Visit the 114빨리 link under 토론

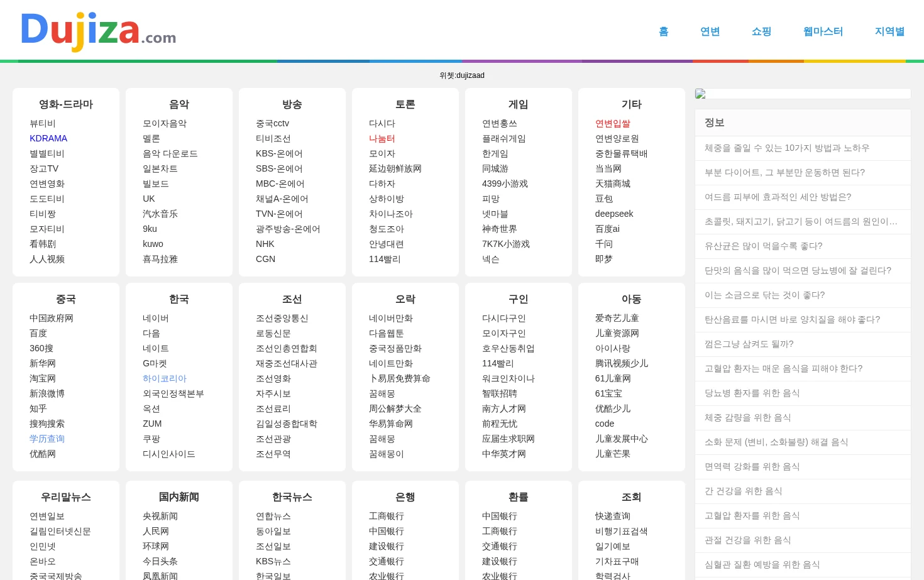(385, 259)
